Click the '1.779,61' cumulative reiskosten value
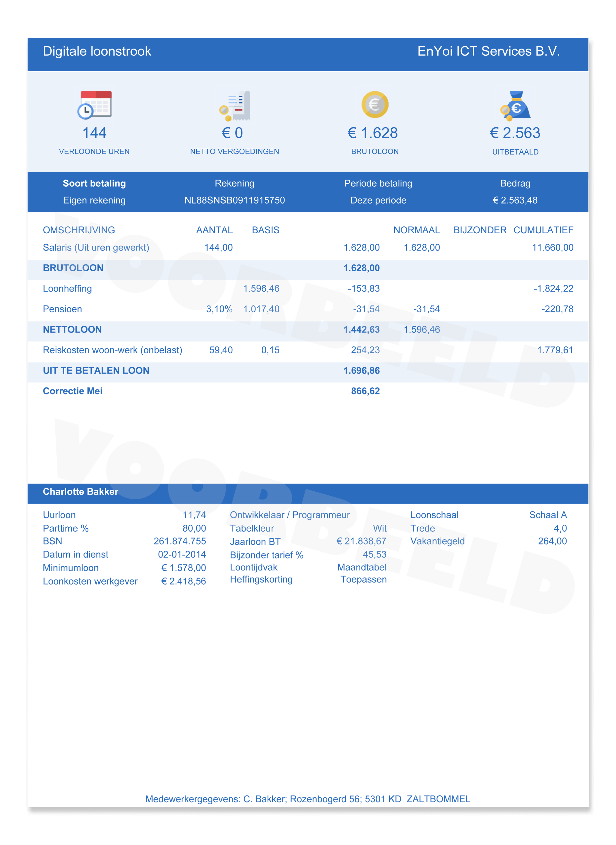This screenshot has width=616, height=845. click(x=555, y=350)
